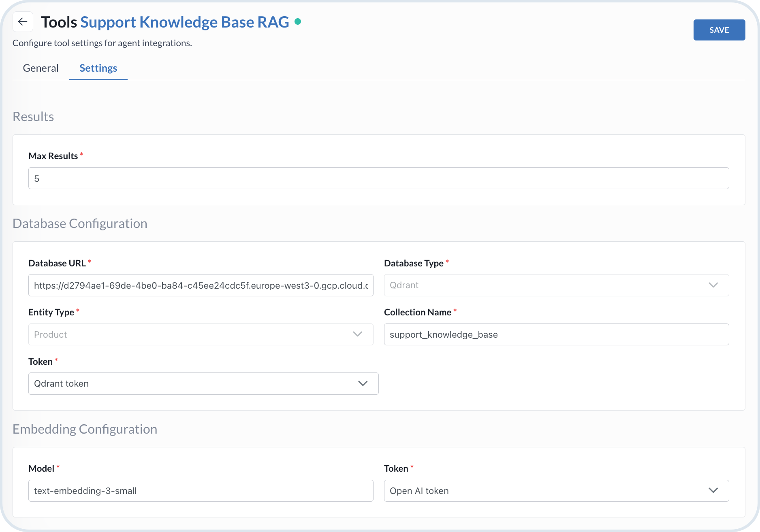Click the Tools breadcrumb text
Image resolution: width=760 pixels, height=532 pixels.
pyautogui.click(x=59, y=22)
